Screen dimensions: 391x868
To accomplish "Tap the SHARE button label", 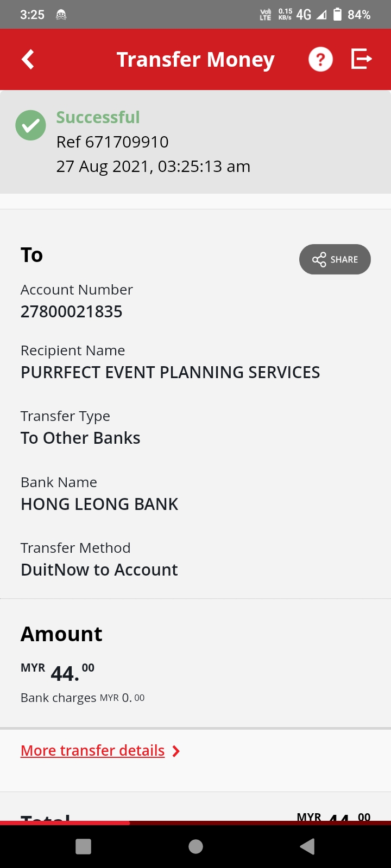I will (x=344, y=259).
